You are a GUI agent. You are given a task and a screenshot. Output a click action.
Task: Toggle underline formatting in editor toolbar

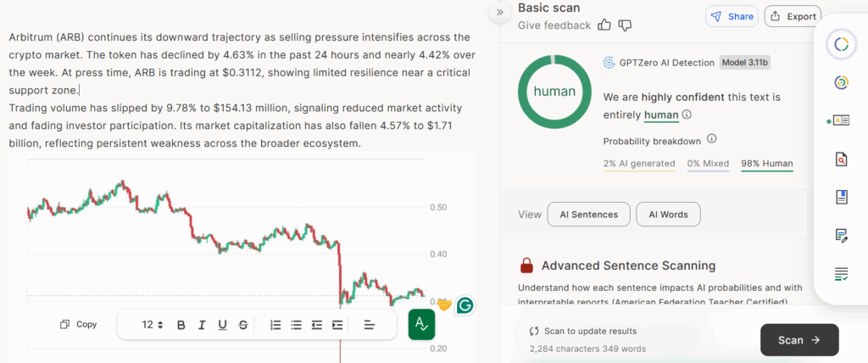222,325
